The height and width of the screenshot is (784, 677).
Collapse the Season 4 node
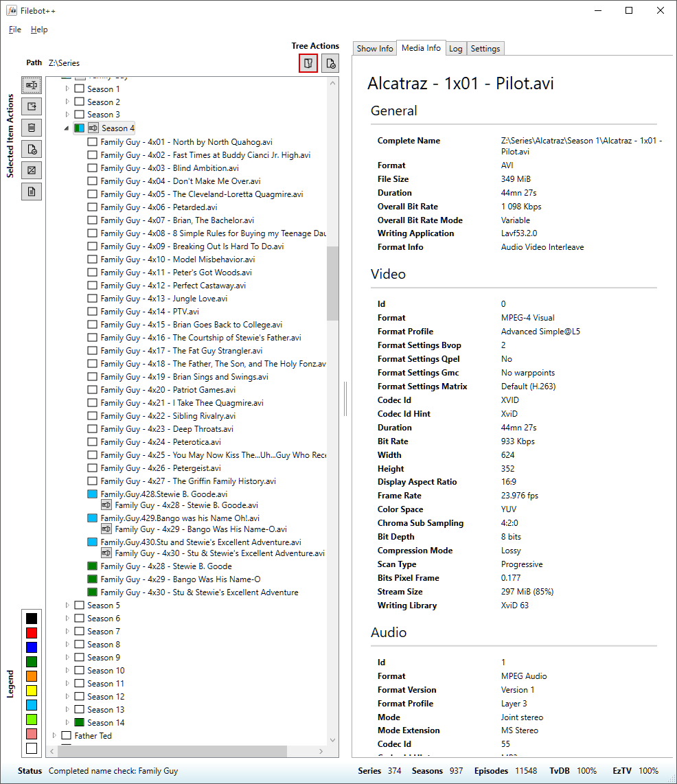pyautogui.click(x=67, y=128)
